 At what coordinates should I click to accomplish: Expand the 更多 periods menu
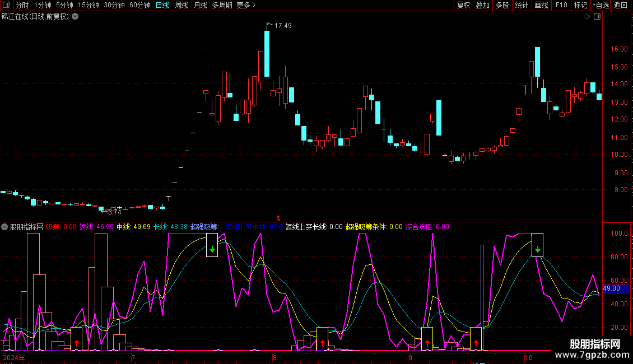(246, 5)
